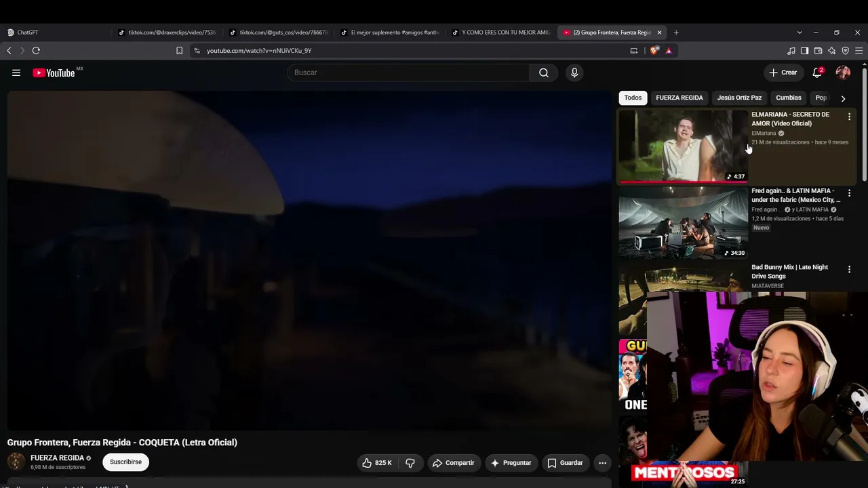This screenshot has height=488, width=868.
Task: Switch to 'Y COMO ERES CON TU MEJOR' tab
Action: [501, 33]
